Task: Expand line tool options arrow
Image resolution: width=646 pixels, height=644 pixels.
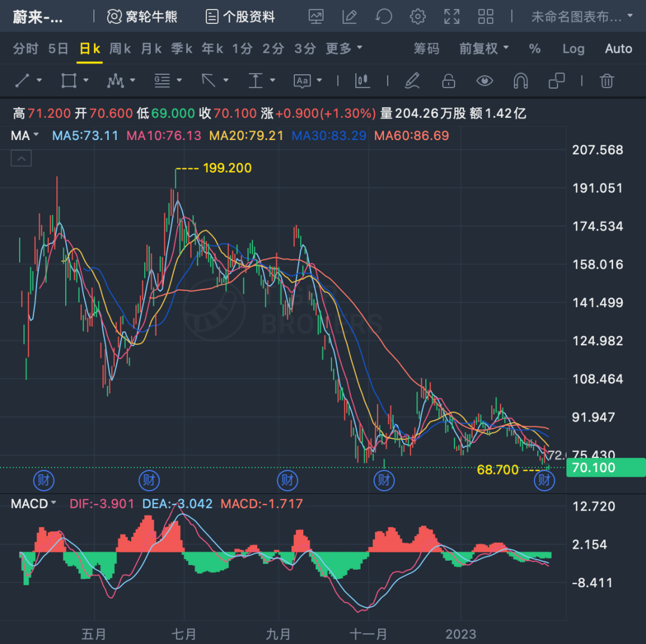Action: [39, 80]
